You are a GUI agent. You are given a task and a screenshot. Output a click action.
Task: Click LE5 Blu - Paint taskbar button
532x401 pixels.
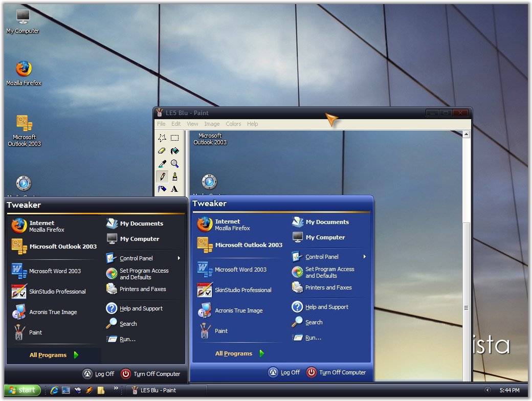pyautogui.click(x=167, y=390)
